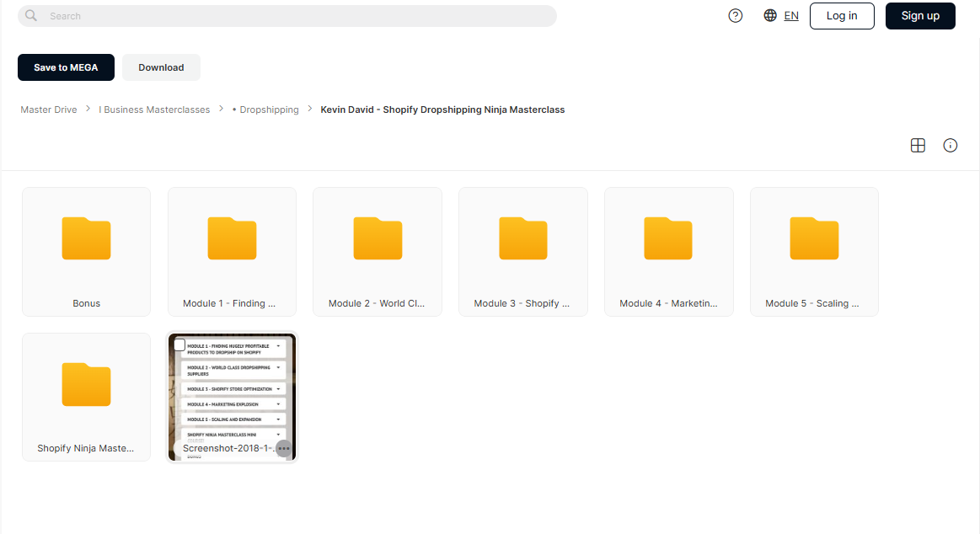Go to Master Drive breadcrumb
980x534 pixels.
tap(49, 109)
